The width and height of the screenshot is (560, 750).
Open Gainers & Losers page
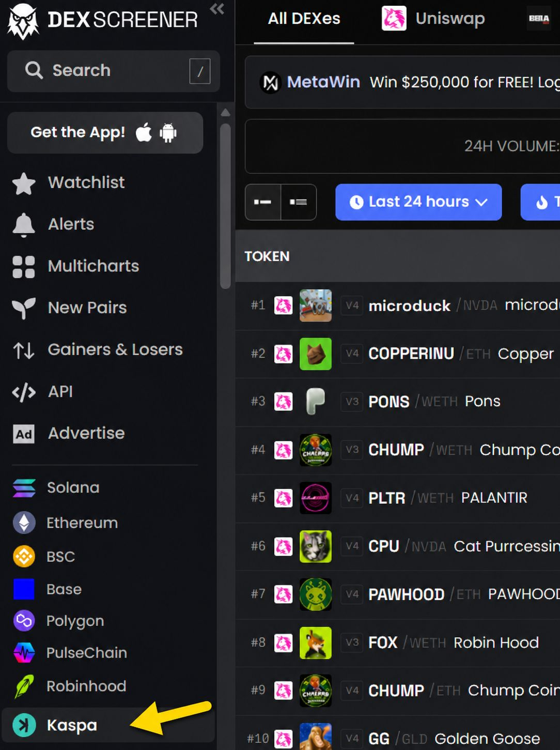(x=115, y=350)
